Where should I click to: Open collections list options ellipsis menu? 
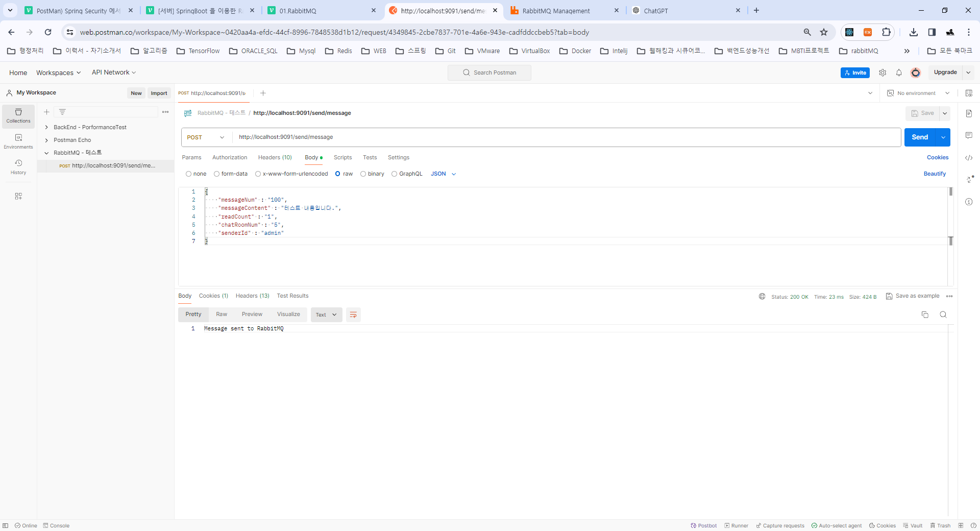(165, 112)
